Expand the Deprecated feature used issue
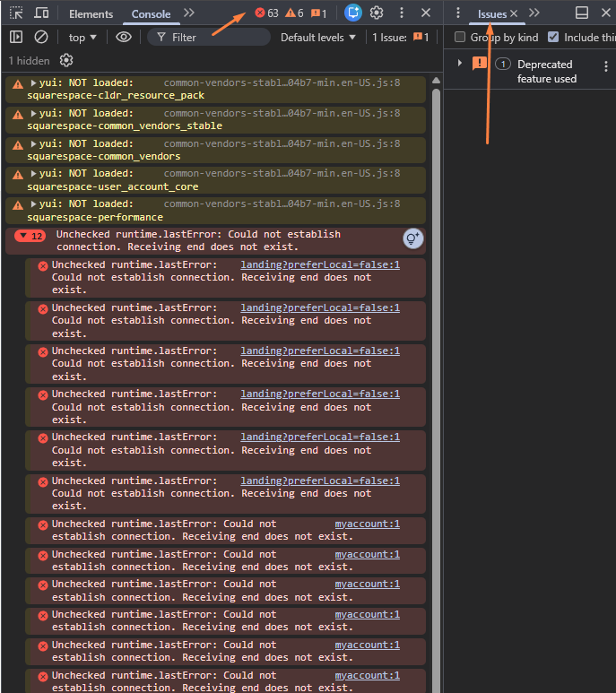Viewport: 616px width, 693px height. click(460, 64)
